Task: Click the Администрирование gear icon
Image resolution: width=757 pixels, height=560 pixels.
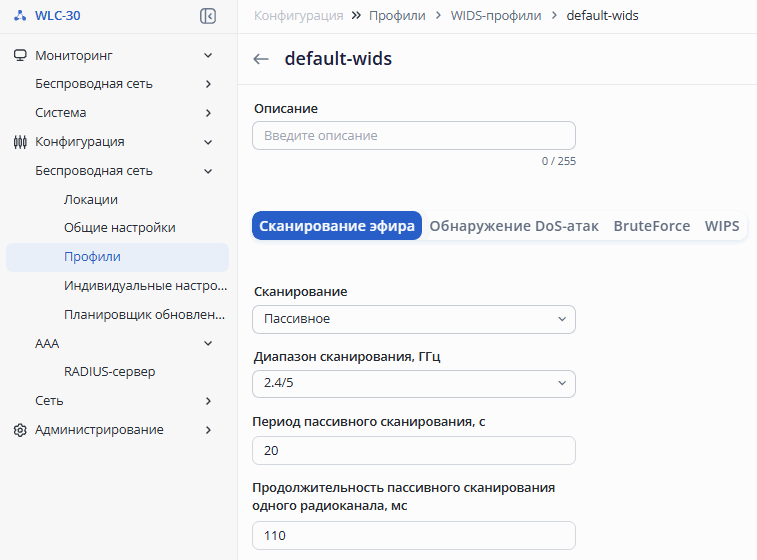Action: pos(20,430)
